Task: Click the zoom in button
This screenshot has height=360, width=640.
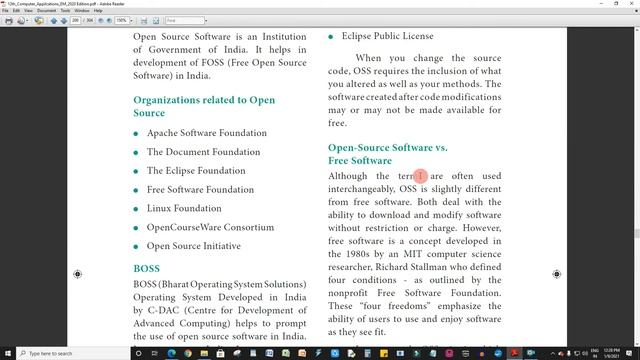Action: tap(109, 20)
